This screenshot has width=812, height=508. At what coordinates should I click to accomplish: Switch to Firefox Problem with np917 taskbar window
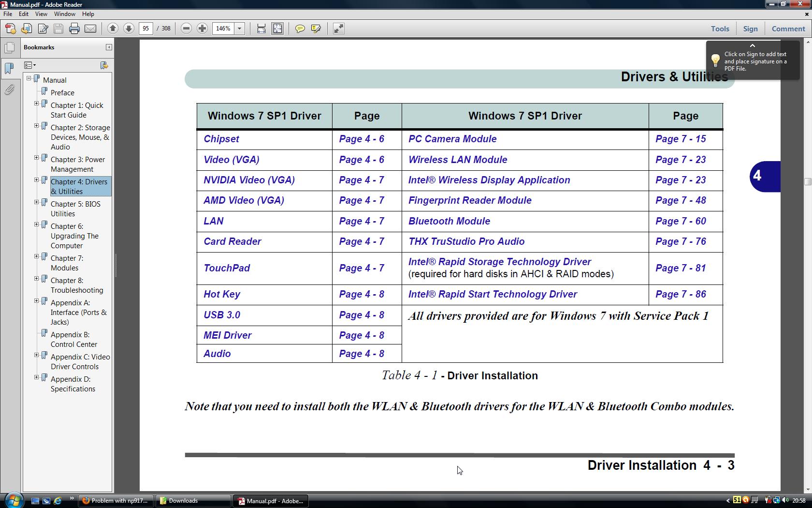(x=116, y=501)
